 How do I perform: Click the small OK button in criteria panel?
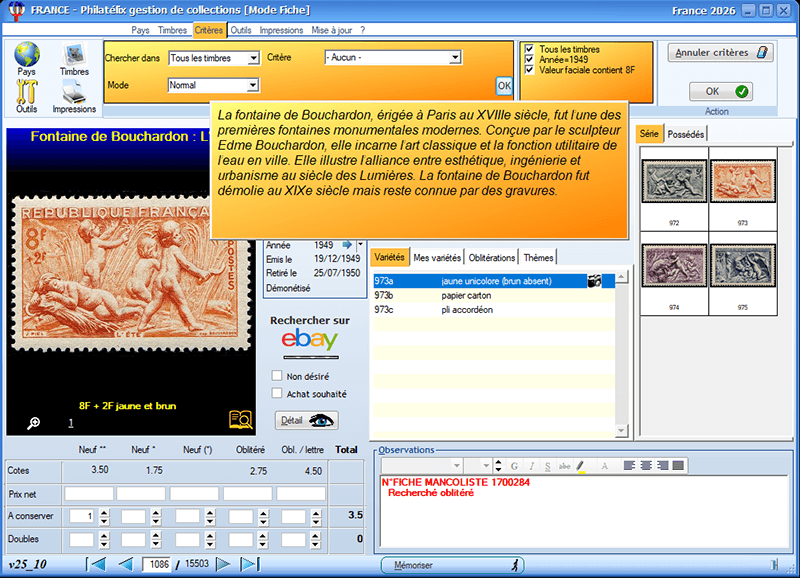click(x=504, y=86)
